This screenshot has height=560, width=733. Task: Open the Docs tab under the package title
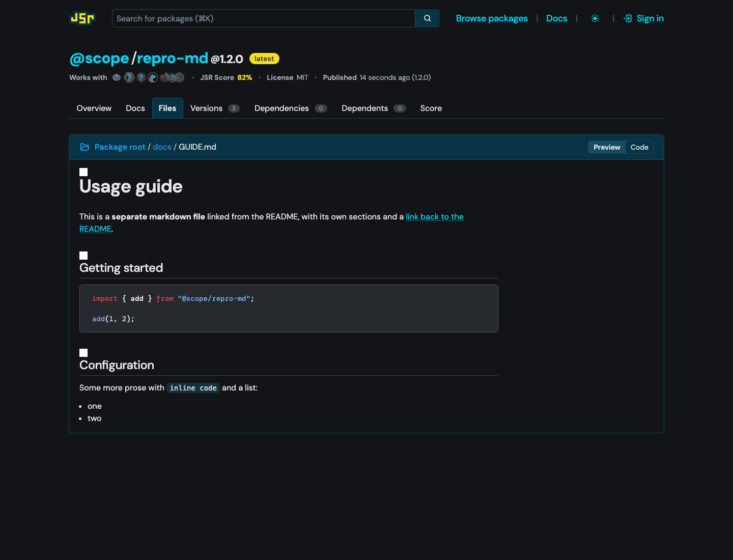click(135, 108)
